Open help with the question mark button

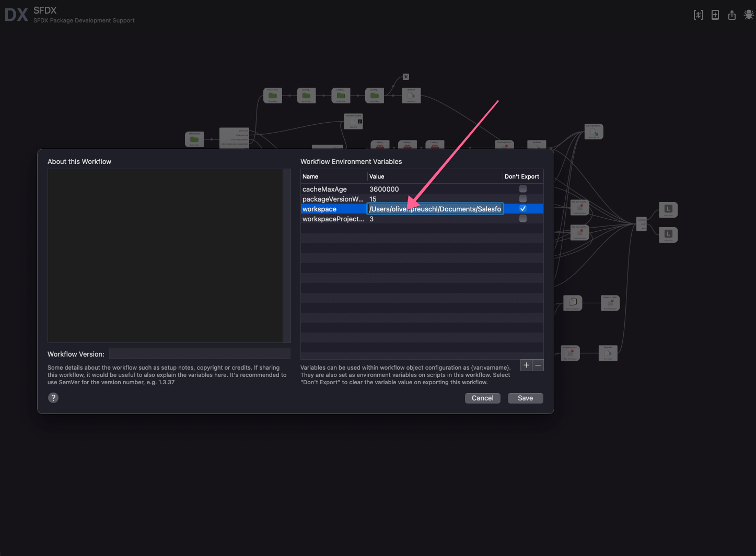(53, 398)
